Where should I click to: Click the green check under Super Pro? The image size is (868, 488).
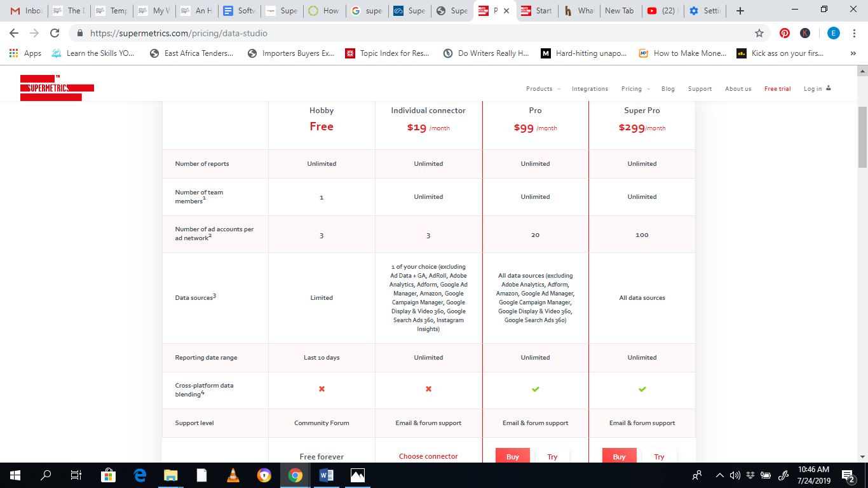pyautogui.click(x=642, y=389)
